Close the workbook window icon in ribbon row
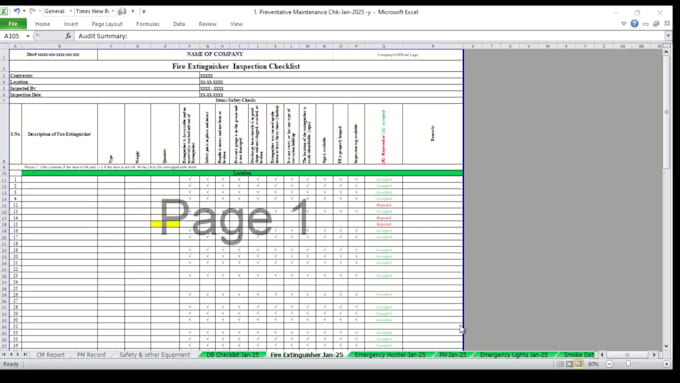680x383 pixels. [x=667, y=24]
